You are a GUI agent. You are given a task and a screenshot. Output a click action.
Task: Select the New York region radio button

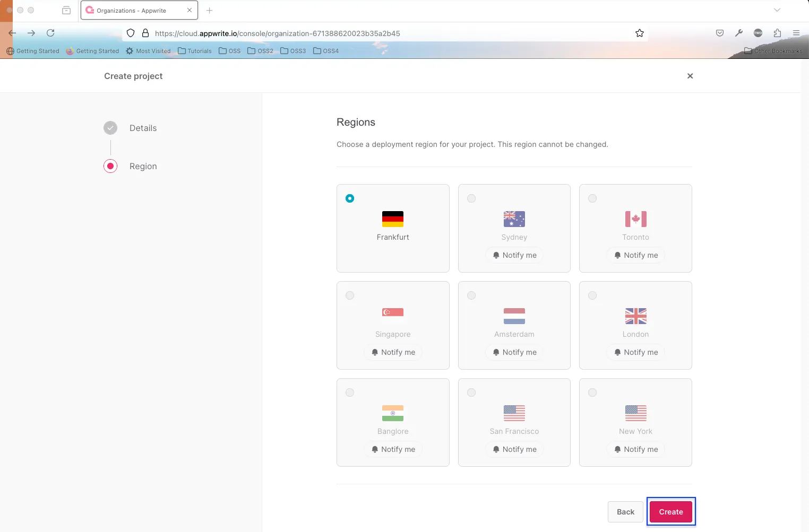(592, 393)
